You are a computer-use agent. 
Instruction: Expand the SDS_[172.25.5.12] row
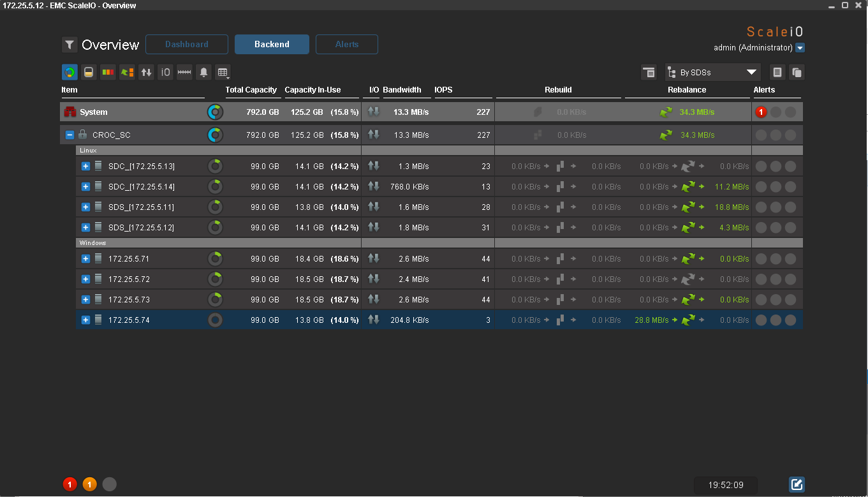click(x=85, y=228)
